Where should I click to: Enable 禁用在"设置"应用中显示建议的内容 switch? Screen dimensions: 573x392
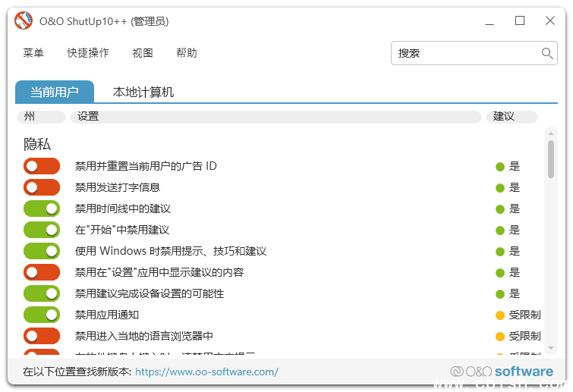tap(42, 272)
